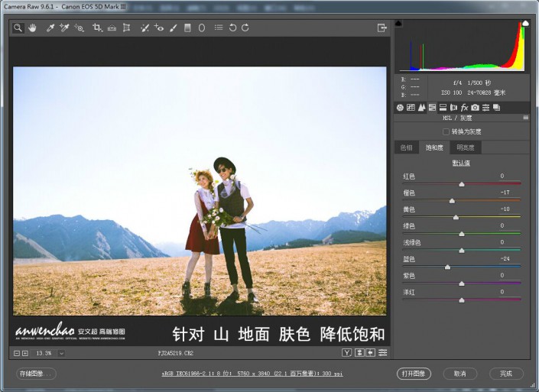Screen dimensions: 539x392
Task: Open the Detail panel icon
Action: [422, 108]
